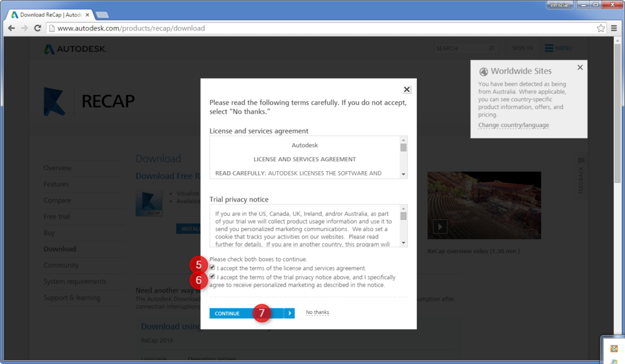This screenshot has height=364, width=625.
Task: Reload the page with the refresh icon
Action: point(37,28)
